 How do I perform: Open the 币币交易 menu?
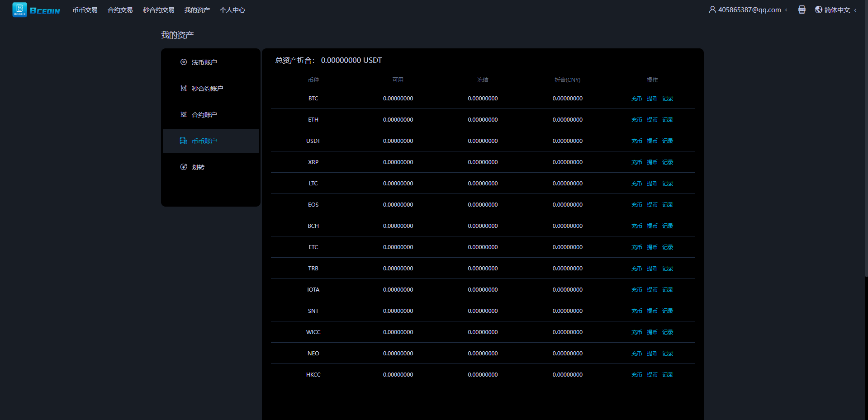(85, 10)
